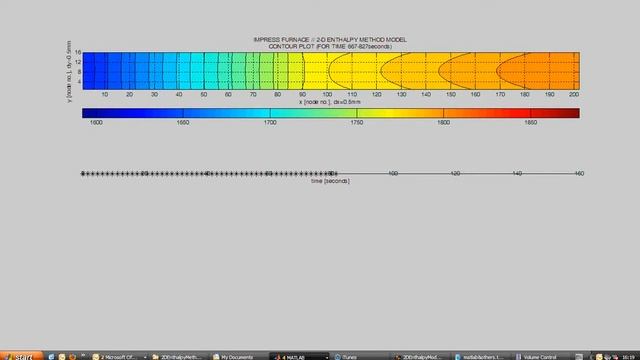This screenshot has height=360, width=640.
Task: Click the x-axis tick label 200
Action: [574, 94]
